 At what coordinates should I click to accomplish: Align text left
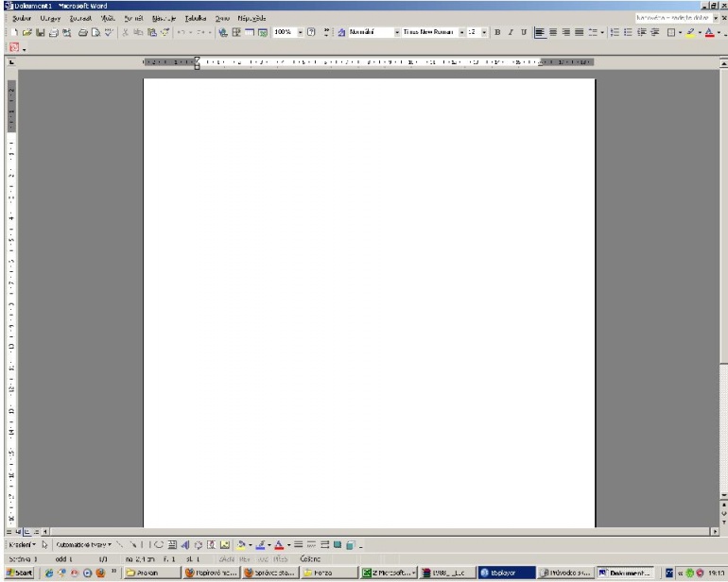[x=540, y=32]
